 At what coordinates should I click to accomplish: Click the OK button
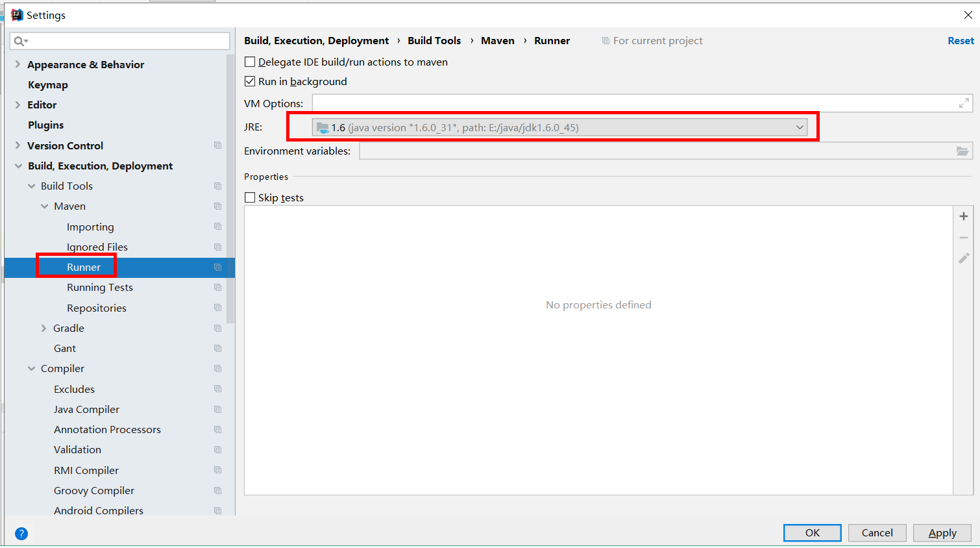(x=813, y=533)
